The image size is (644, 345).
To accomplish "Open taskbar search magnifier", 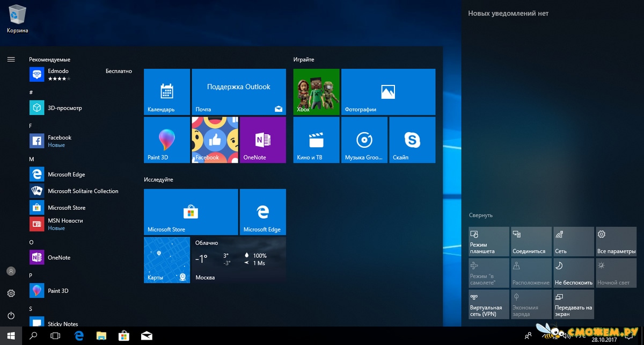I will click(33, 336).
